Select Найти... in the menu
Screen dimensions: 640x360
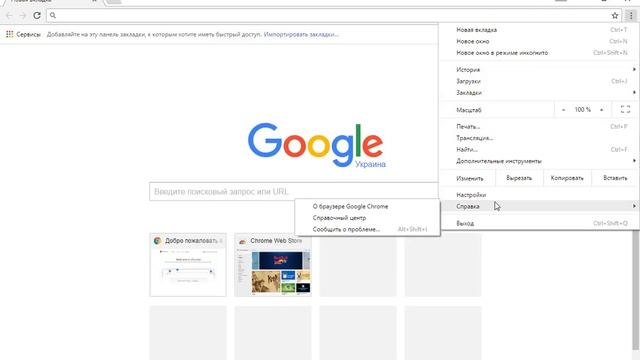[539, 149]
